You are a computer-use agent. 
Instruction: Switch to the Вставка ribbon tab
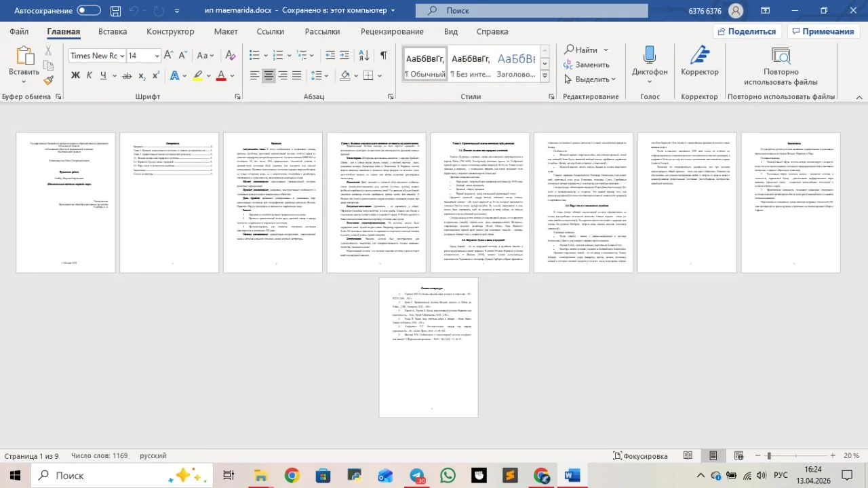point(113,31)
